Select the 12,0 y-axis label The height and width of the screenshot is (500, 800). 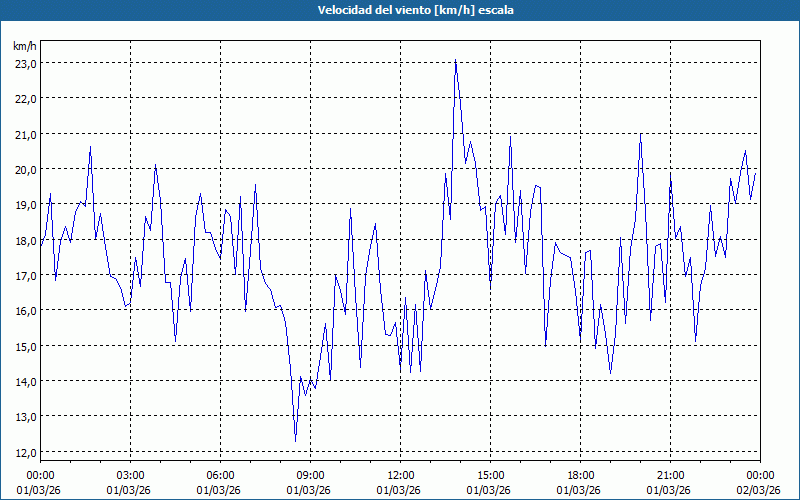[24, 452]
